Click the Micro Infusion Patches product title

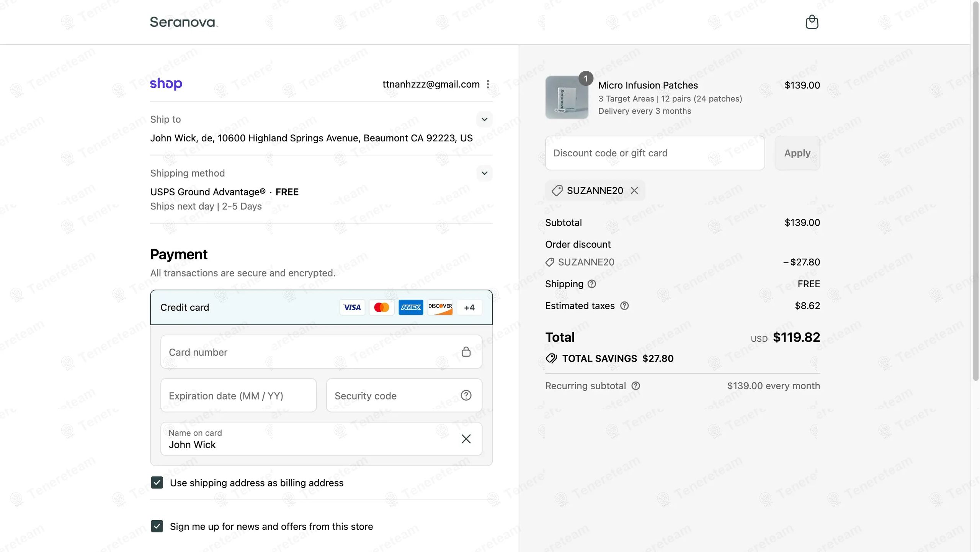point(648,85)
